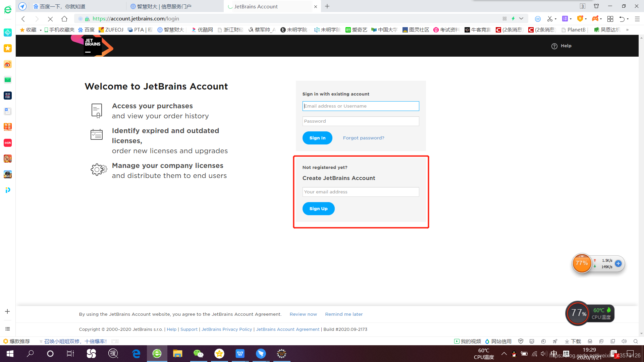
Task: Click the Review now link for agreement
Action: 303,314
